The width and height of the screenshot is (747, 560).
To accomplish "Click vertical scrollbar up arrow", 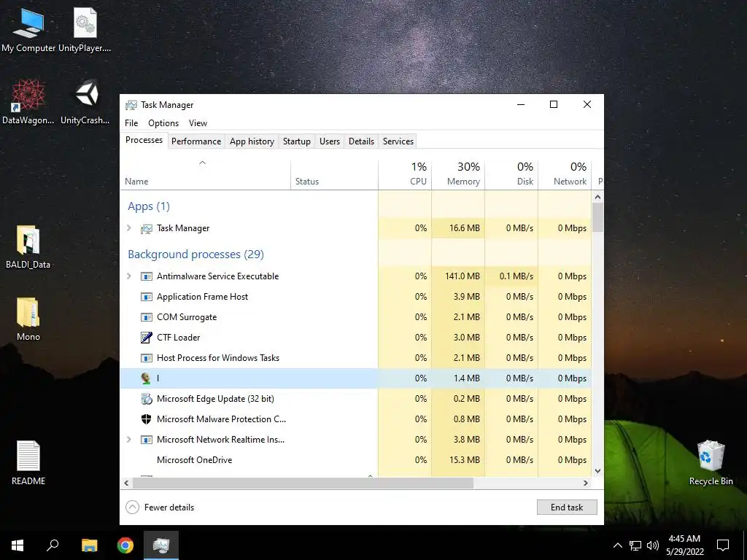I will (598, 197).
